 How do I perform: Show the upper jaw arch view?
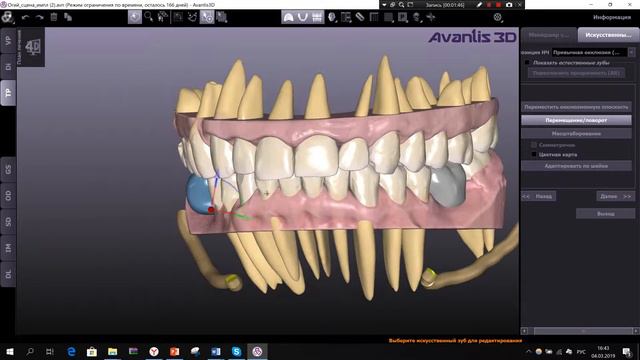[289, 17]
